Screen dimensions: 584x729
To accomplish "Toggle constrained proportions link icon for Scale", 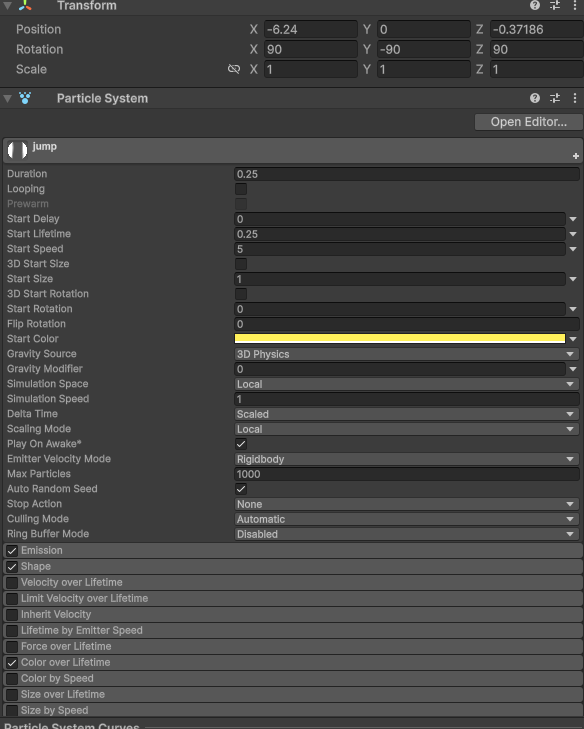I will [234, 69].
